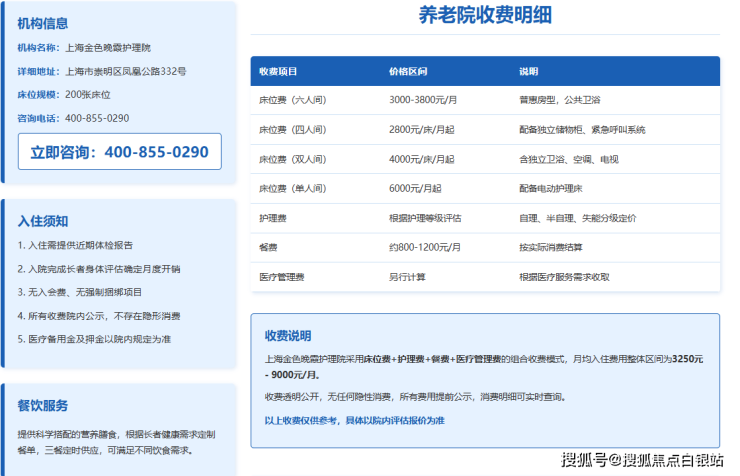Select the 2800元/床/月起 price cell
The height and width of the screenshot is (476, 740).
421,130
